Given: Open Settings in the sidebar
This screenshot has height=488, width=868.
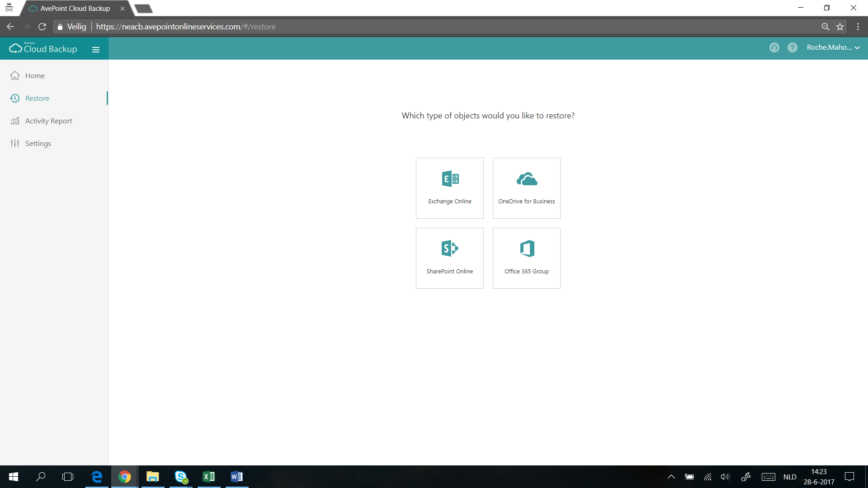Looking at the screenshot, I should pyautogui.click(x=54, y=143).
